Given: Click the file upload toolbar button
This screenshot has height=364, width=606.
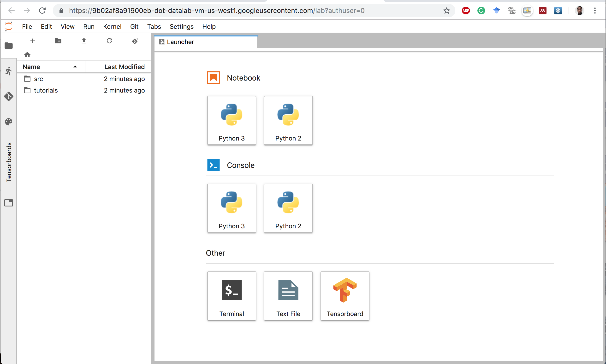Looking at the screenshot, I should click(83, 40).
